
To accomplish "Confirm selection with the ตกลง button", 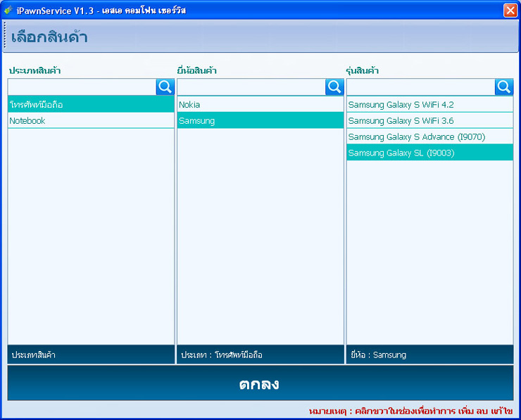I will [x=260, y=383].
